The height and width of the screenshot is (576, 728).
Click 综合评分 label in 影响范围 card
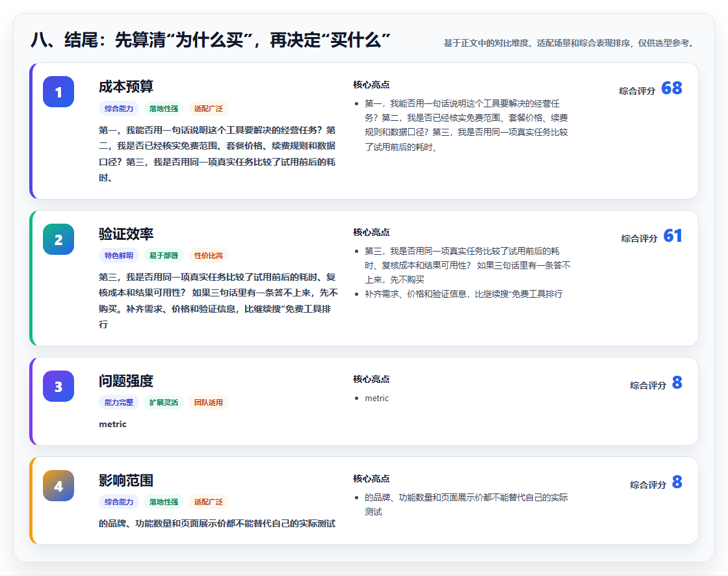tap(647, 484)
